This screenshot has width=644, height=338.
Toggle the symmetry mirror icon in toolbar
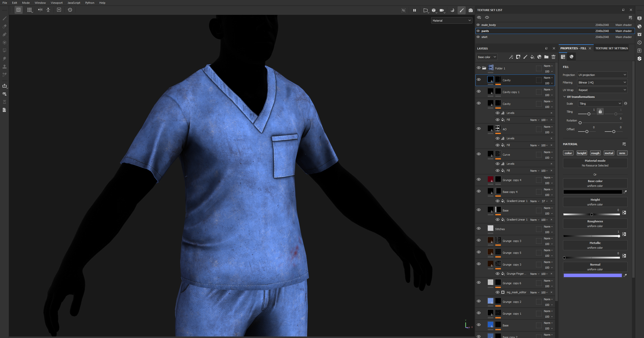pos(40,10)
